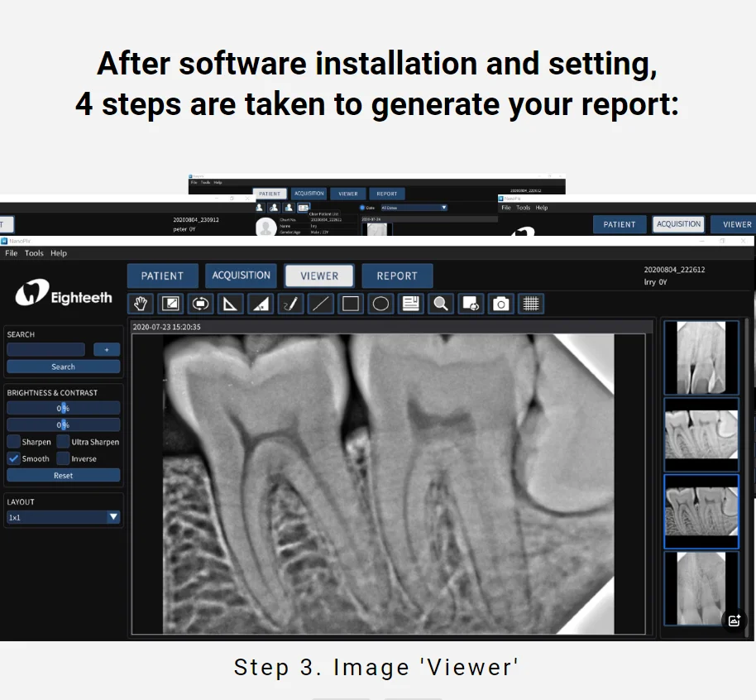Click the Search button

(x=63, y=367)
